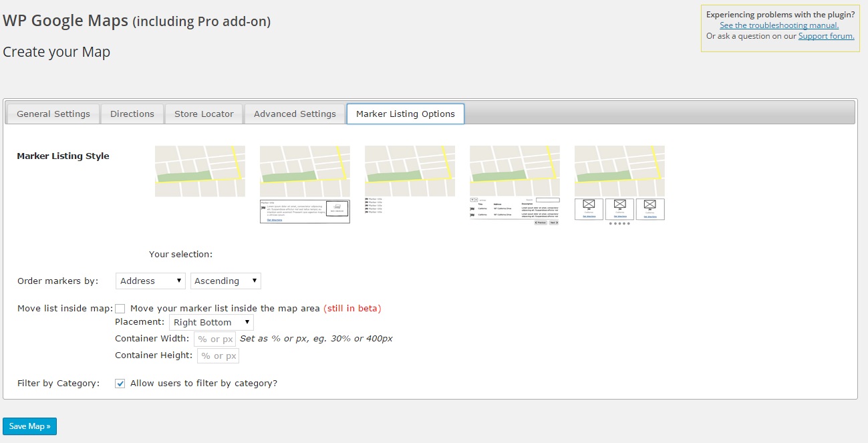Choose listing style with single marker description box
Viewport: 868px width, 443px height.
click(305, 184)
